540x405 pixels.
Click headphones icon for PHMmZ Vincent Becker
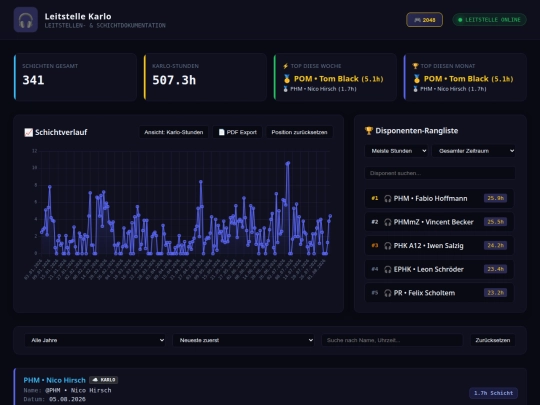coord(388,222)
